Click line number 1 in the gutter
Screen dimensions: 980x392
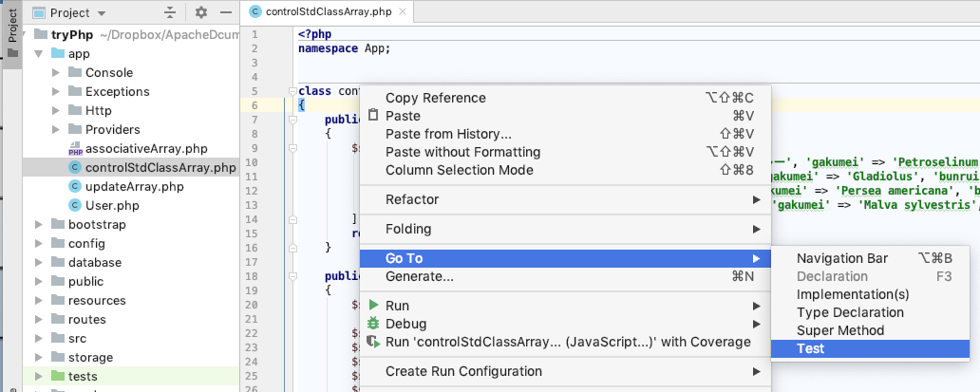click(x=254, y=34)
